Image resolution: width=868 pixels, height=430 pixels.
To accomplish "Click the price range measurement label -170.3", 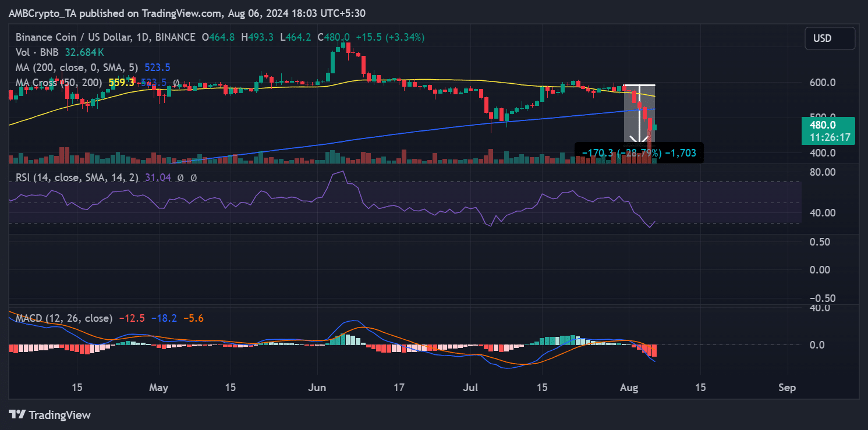I will tap(639, 153).
